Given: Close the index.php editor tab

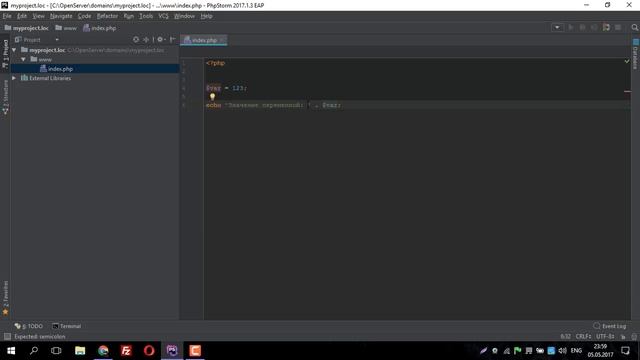Looking at the screenshot, I should tap(222, 40).
